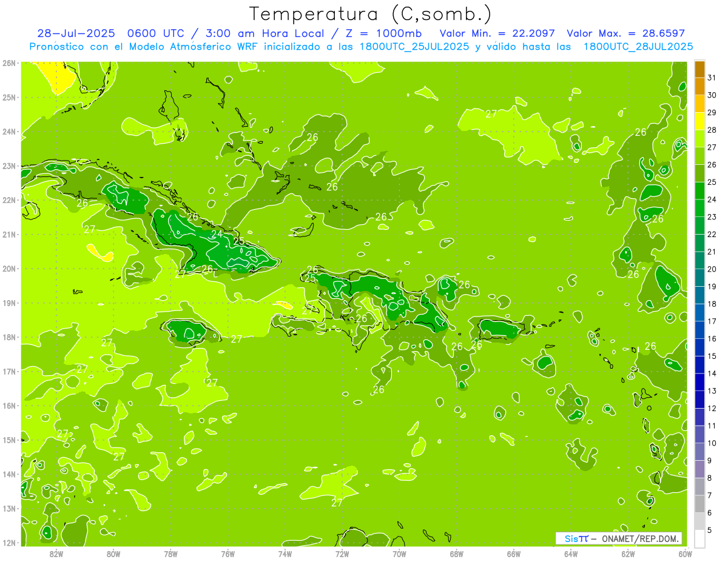The image size is (728, 562).
Task: Pick the gray legend band between 6 and 7
Action: pyautogui.click(x=699, y=504)
